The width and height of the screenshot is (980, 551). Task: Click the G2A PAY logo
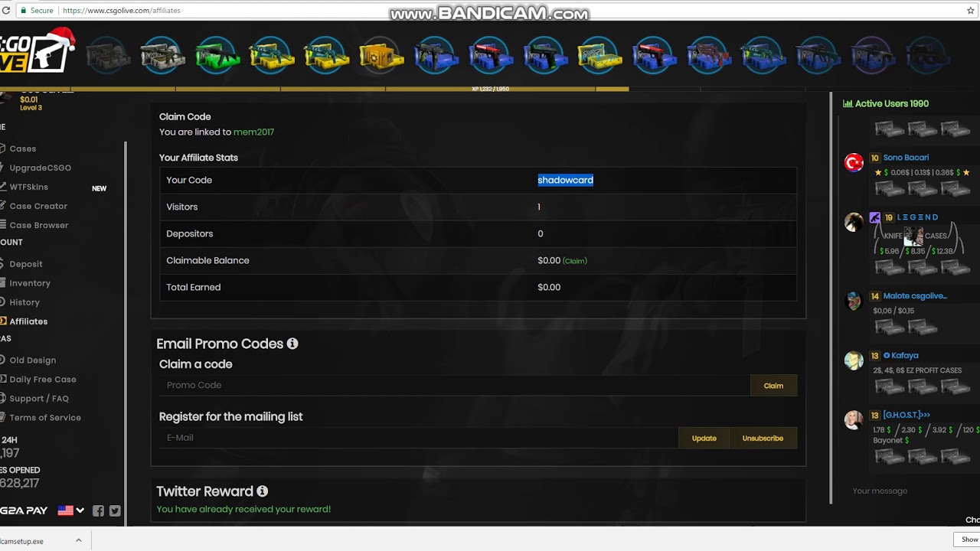pyautogui.click(x=24, y=510)
